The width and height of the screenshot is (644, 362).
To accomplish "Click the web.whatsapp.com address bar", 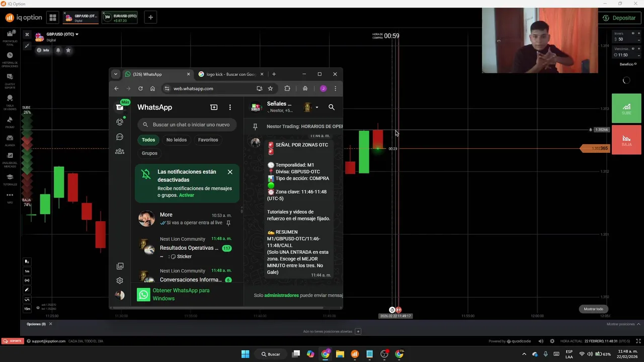I will tap(211, 88).
